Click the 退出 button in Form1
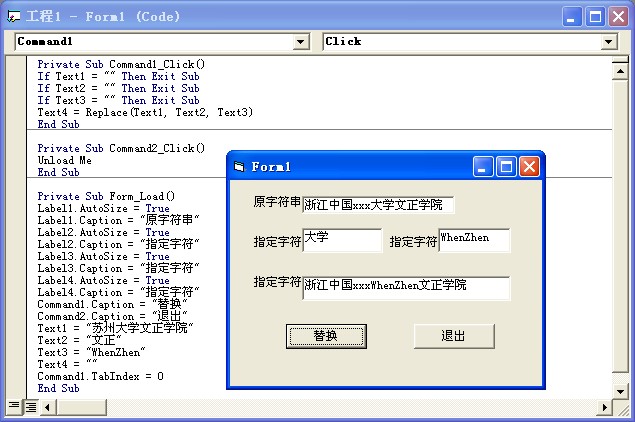This screenshot has width=635, height=422. pos(454,336)
